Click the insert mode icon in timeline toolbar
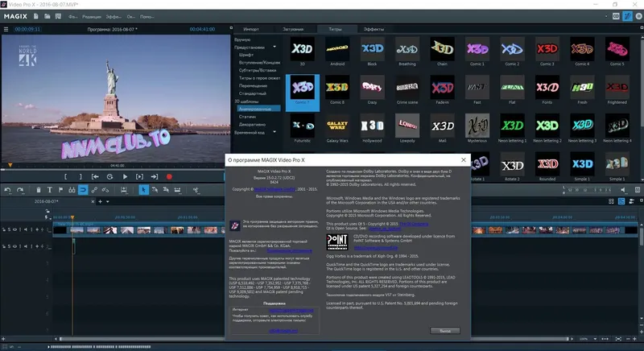This screenshot has width=644, height=351. [x=124, y=190]
